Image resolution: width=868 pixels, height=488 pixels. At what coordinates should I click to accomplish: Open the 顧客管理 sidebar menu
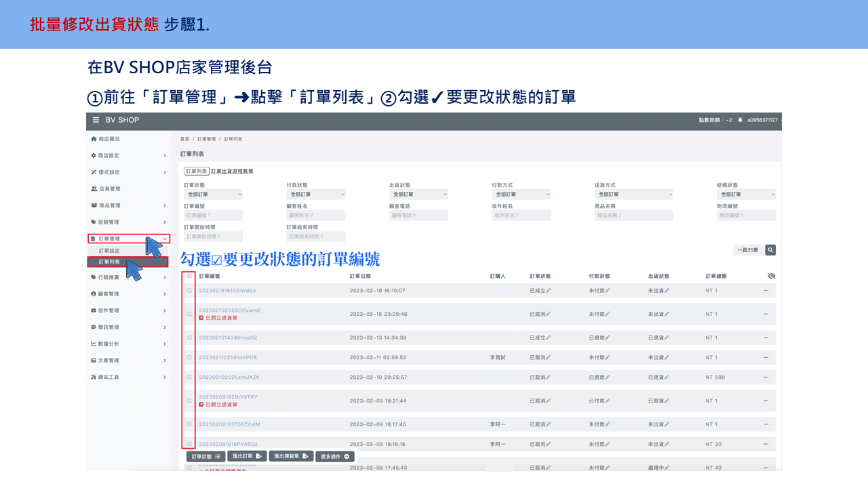coord(128,294)
